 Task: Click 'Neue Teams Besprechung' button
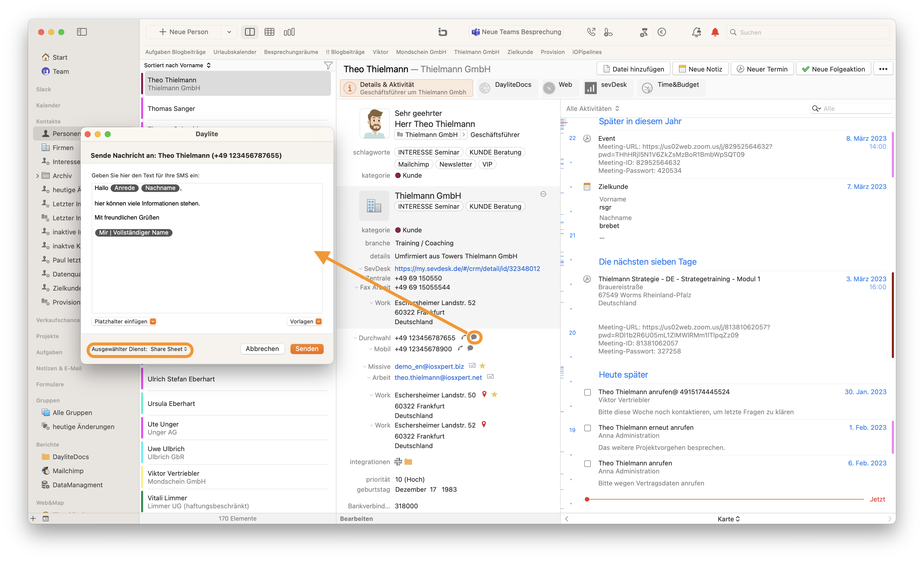516,32
